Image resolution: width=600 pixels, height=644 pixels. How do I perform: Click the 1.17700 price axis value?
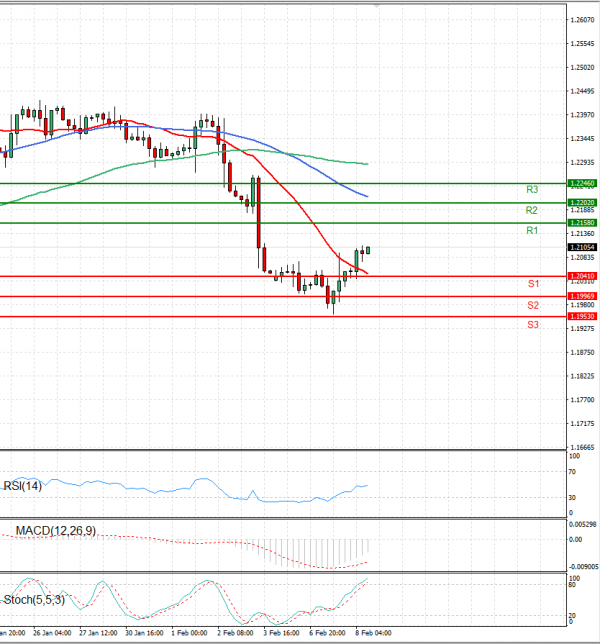(x=582, y=400)
